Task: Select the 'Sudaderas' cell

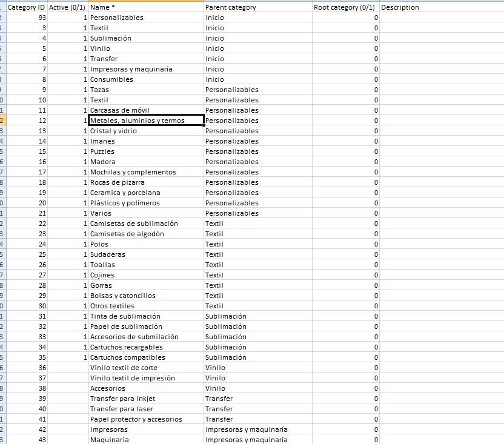Action: click(146, 254)
